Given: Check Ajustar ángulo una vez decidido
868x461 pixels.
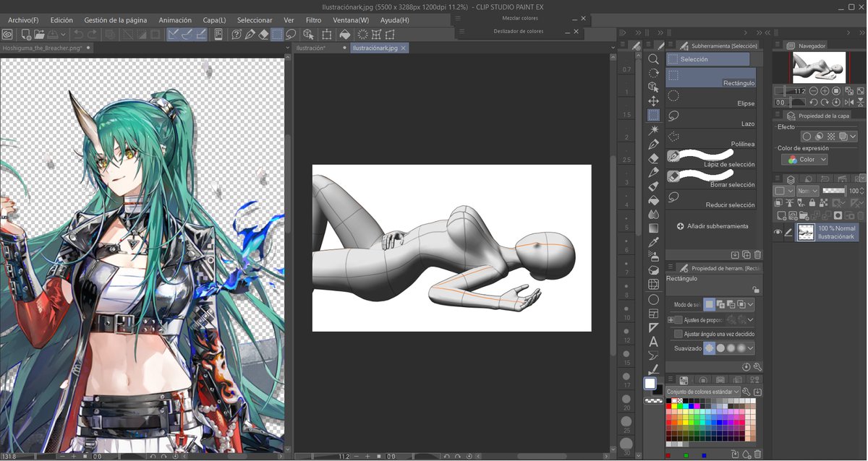Looking at the screenshot, I should tap(678, 334).
